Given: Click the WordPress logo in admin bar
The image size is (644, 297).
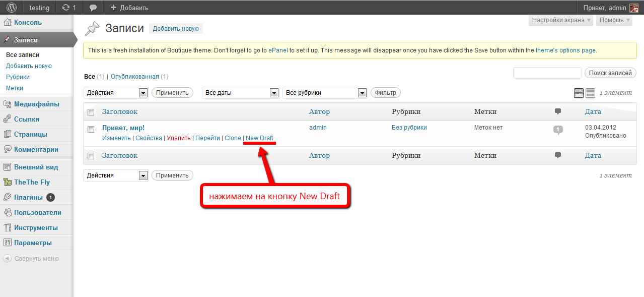Looking at the screenshot, I should coord(12,8).
